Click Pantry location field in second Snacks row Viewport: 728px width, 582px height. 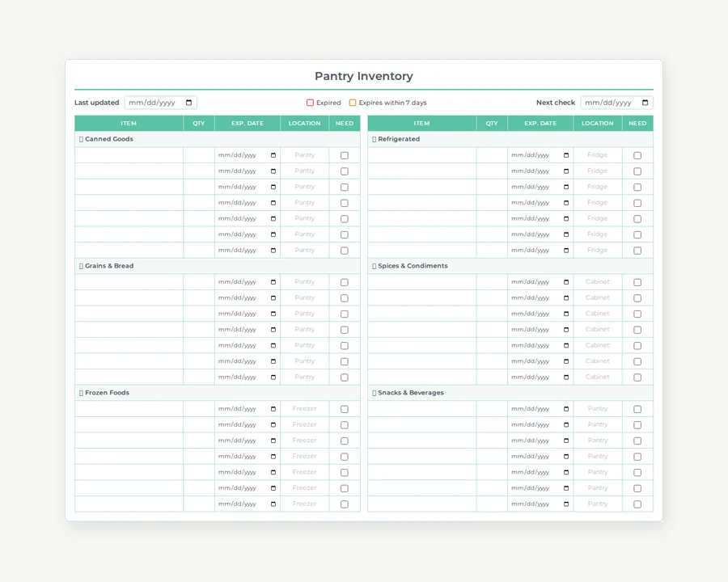(598, 424)
